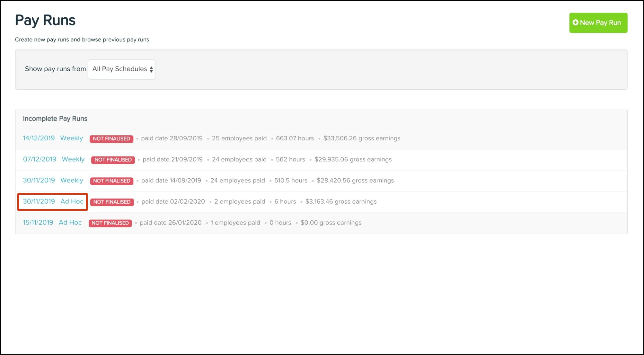
Task: Open the 30/11/2019 Weekly pay run date
Action: tap(39, 180)
